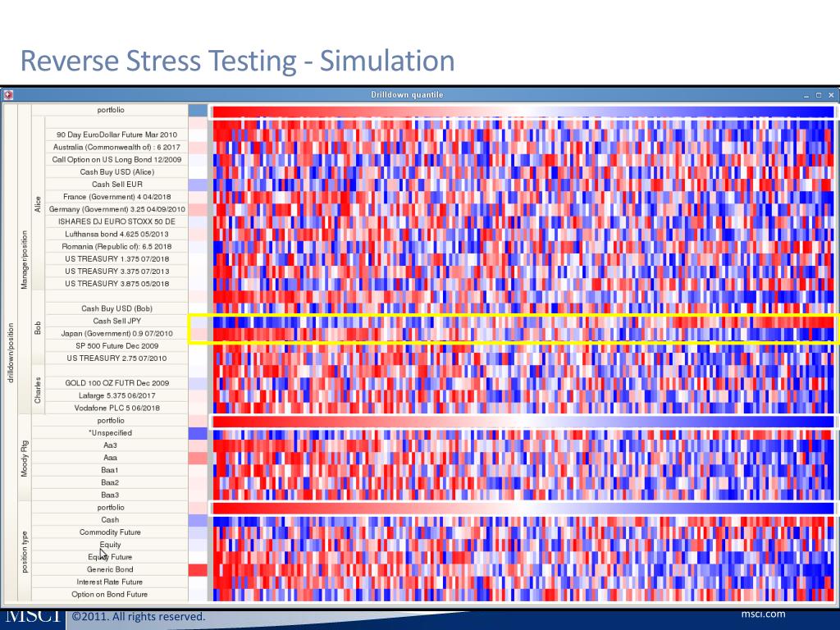Select Japan (Government) 0.9 07/2010 label
Screen dimensions: 840x630
click(116, 333)
